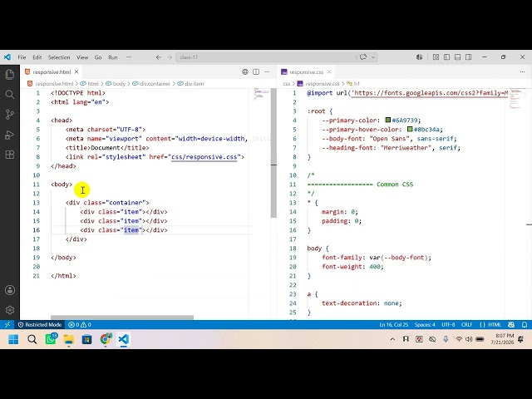Open File Explorer from taskbar

pos(68,339)
